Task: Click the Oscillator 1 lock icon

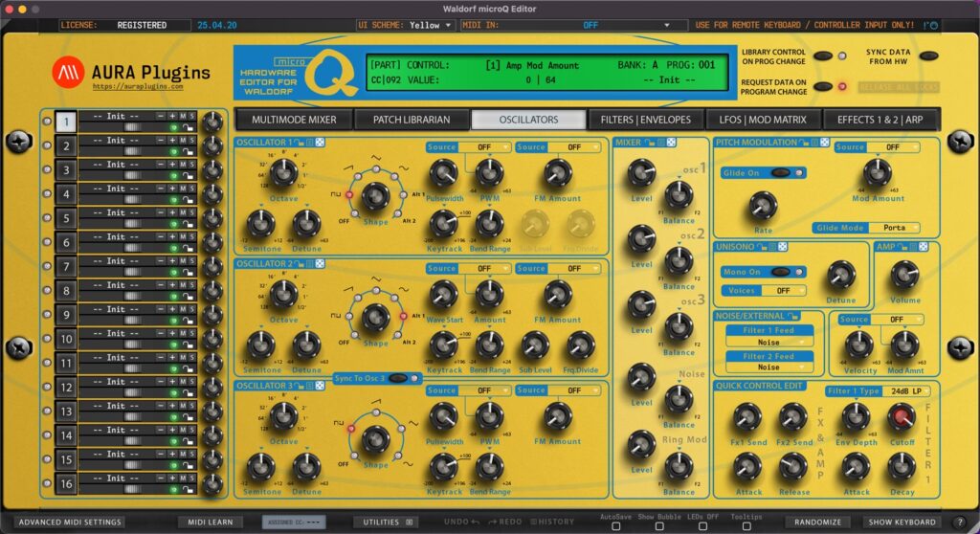Action: (300, 143)
